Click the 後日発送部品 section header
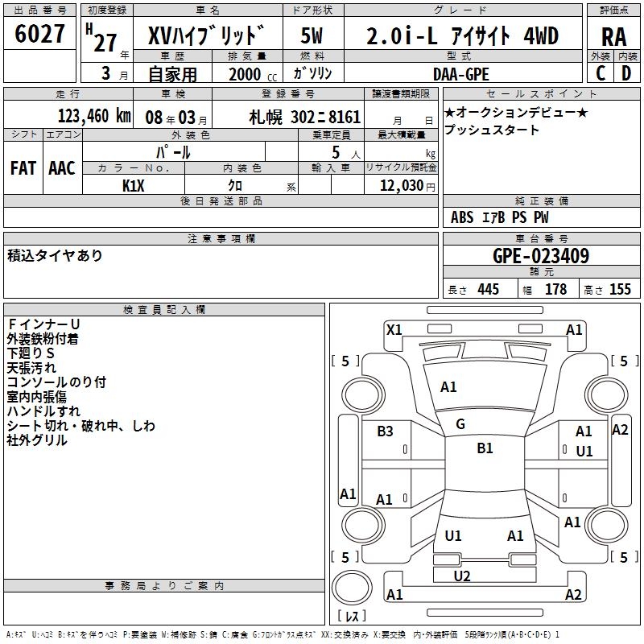Viewport: 644px width, 644px height. coord(221,200)
